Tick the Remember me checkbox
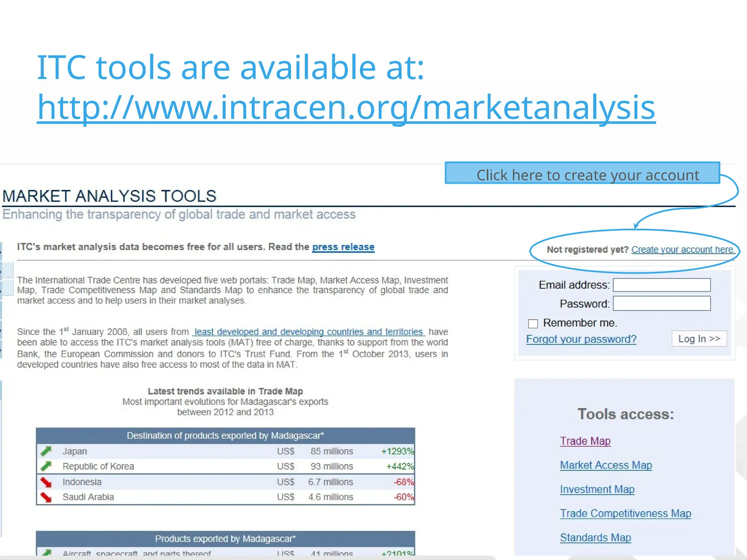This screenshot has height=560, width=747. point(533,323)
